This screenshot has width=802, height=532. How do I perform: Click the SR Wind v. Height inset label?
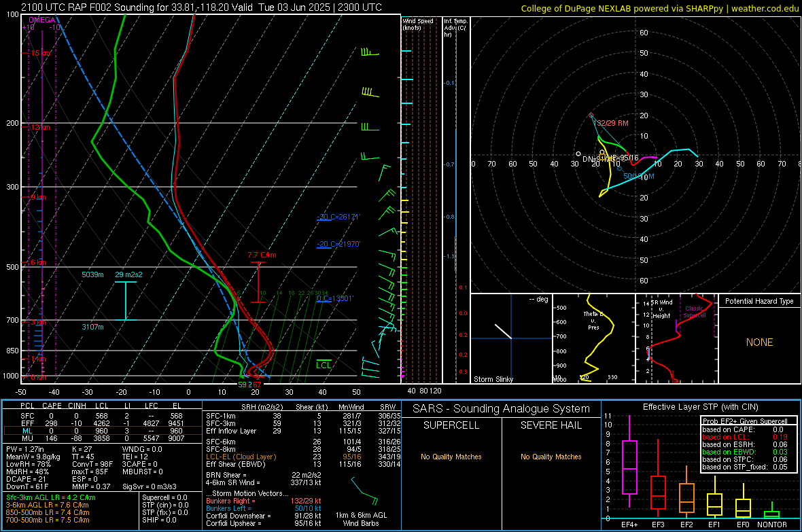(661, 309)
